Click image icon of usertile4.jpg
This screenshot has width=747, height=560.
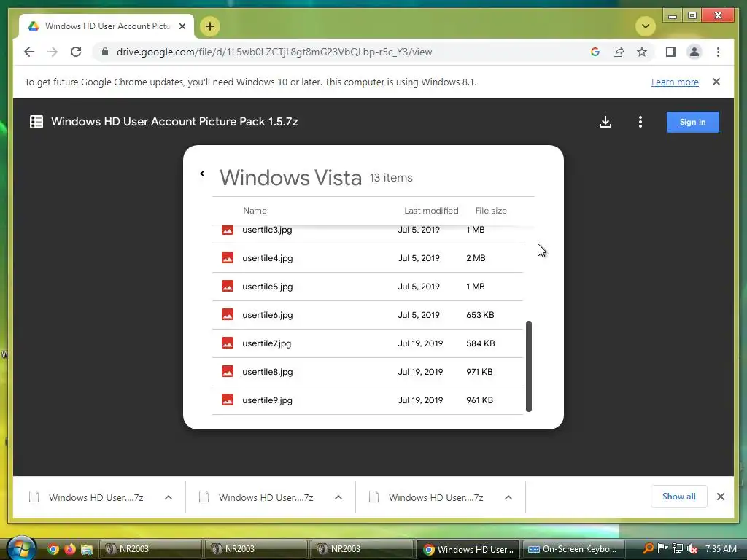coord(228,257)
